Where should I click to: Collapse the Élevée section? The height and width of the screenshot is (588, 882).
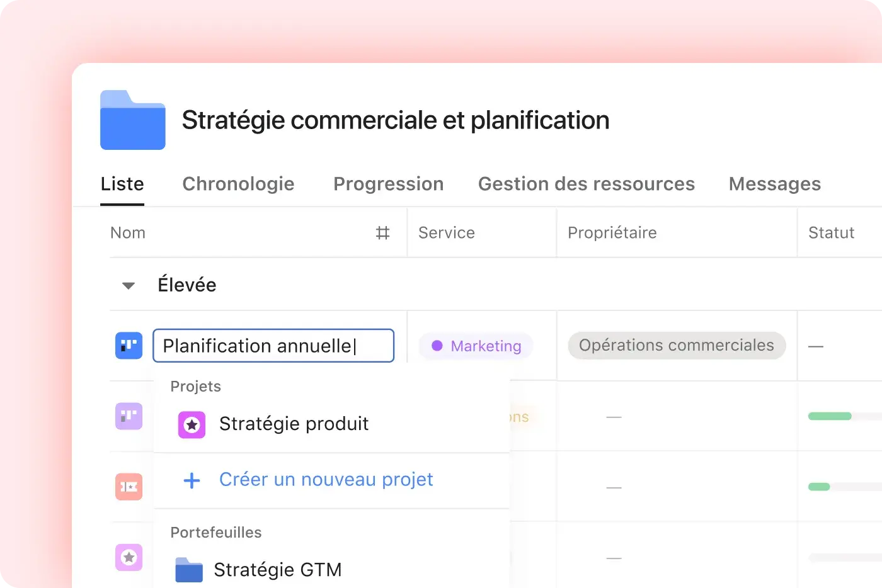point(129,286)
